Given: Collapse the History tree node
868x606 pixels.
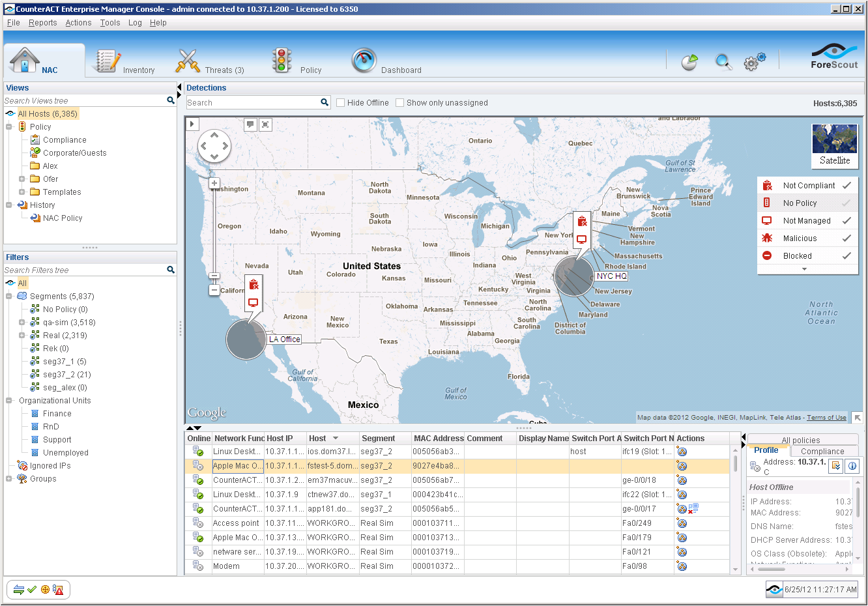Looking at the screenshot, I should (x=9, y=205).
